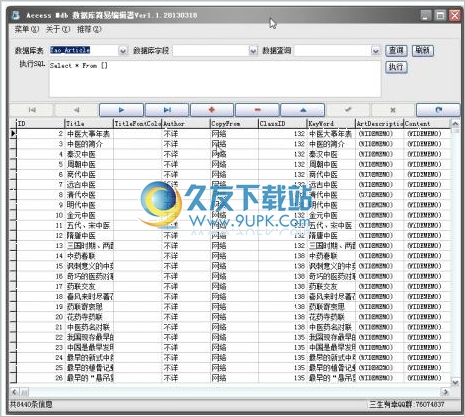Click KeyWord cell 明代中医
The height and width of the screenshot is (417, 465).
point(331,205)
